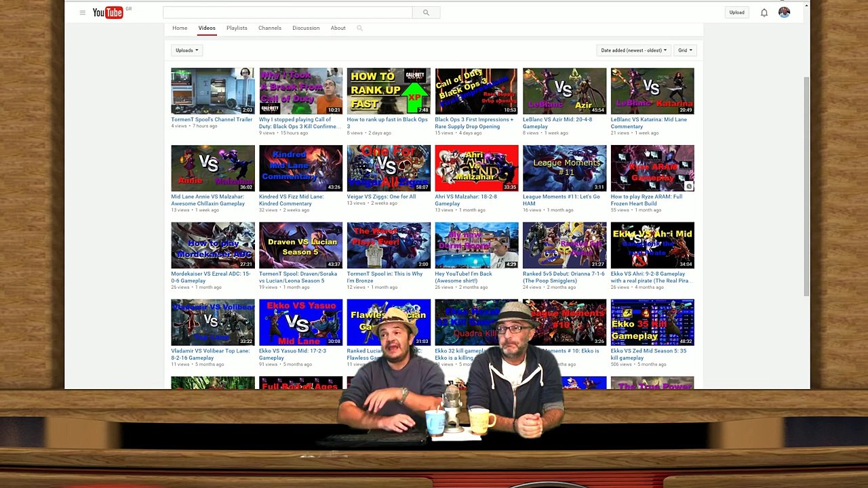Open LeBlanc VS Katarina thumbnail
This screenshot has width=868, height=488.
[652, 91]
